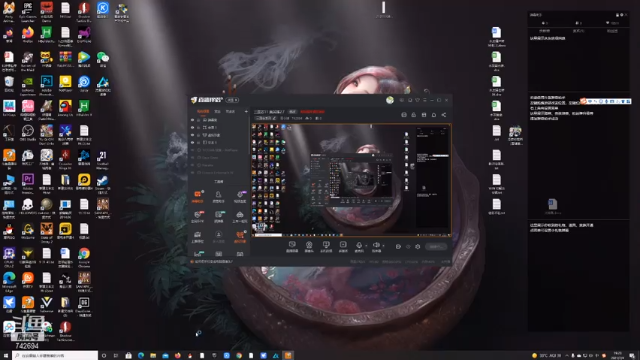Open the OBS Studio desktop shortcut
Screen dimensions: 640x360
tap(28, 133)
